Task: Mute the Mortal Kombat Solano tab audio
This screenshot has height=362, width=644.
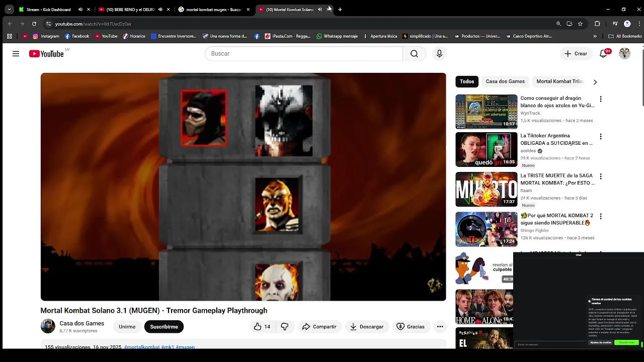Action: coord(320,10)
